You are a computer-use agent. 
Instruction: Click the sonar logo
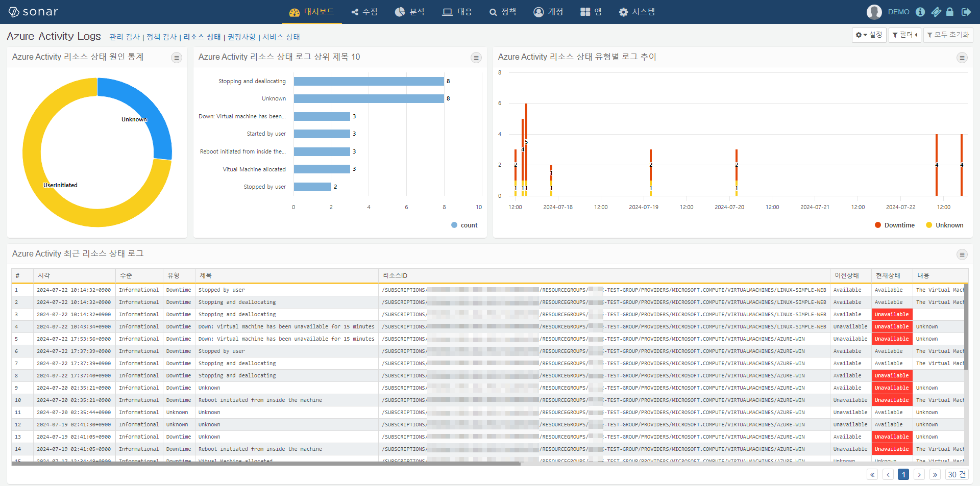tap(33, 12)
